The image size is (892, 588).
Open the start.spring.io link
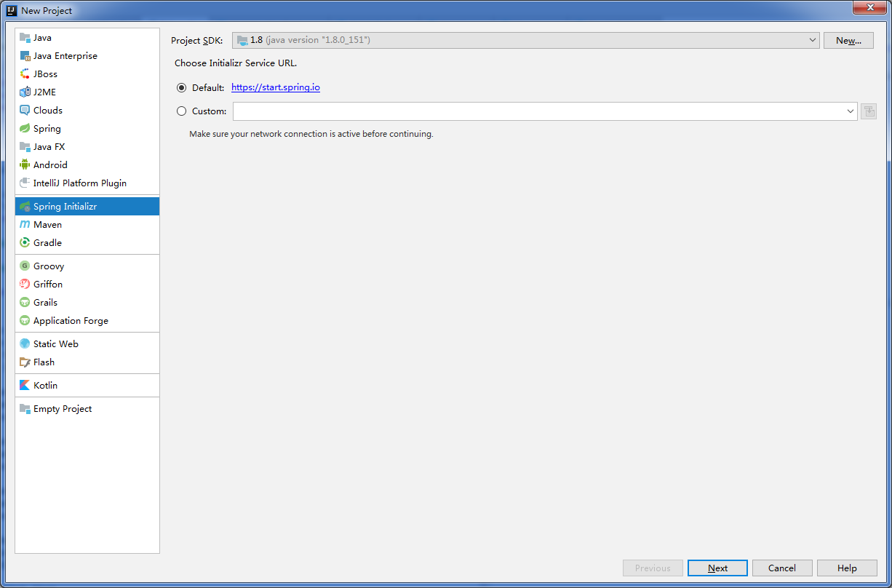click(276, 87)
